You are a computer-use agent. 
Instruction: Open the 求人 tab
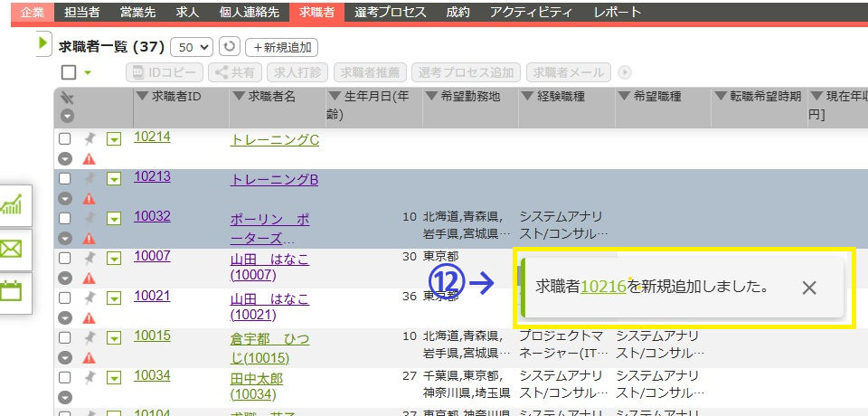tap(188, 12)
